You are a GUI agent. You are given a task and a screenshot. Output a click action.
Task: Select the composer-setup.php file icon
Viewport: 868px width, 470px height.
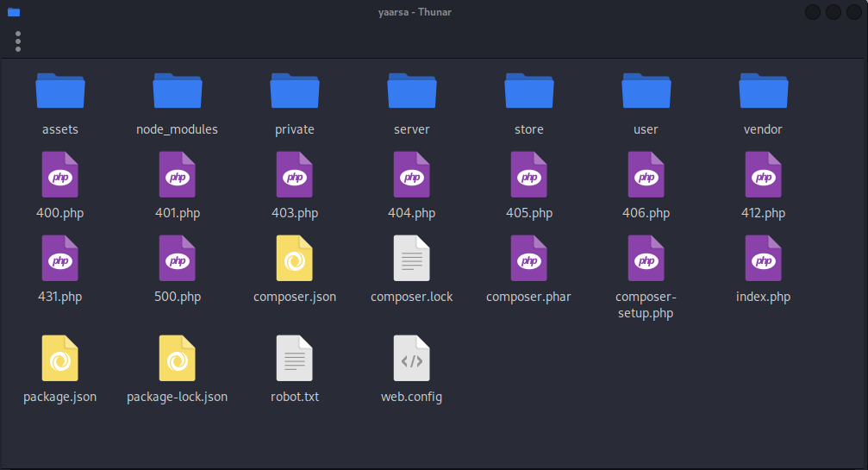tap(646, 258)
